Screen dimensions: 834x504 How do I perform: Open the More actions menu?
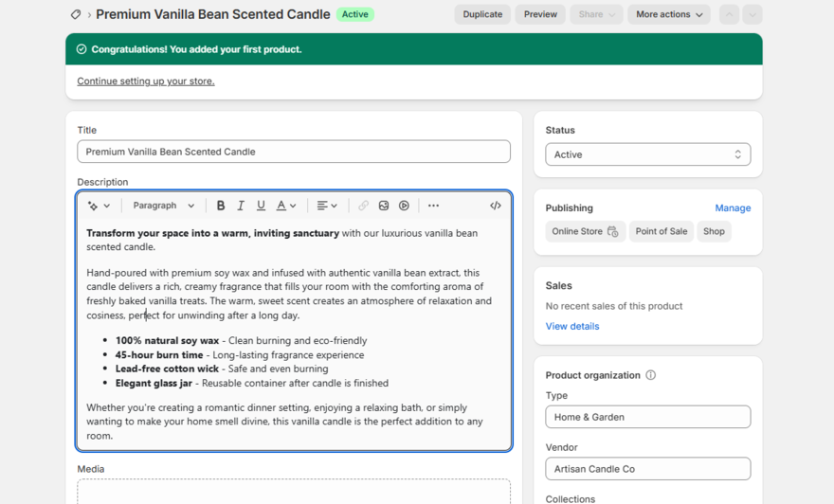click(x=669, y=14)
